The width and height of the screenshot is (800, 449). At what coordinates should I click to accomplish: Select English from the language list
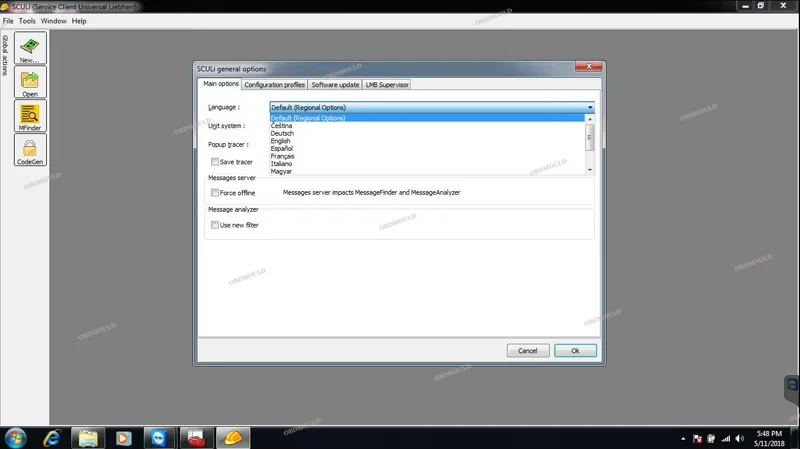coord(281,141)
